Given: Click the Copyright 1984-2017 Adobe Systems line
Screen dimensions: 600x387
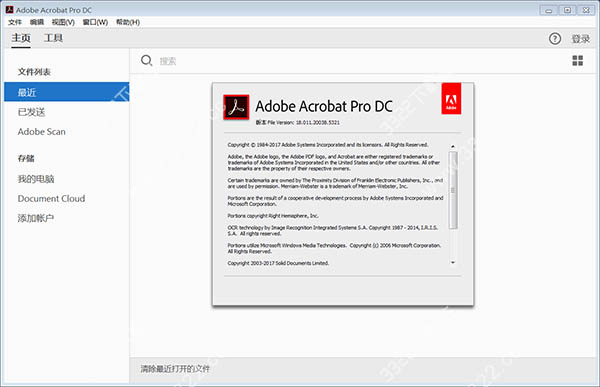Looking at the screenshot, I should click(x=328, y=145).
